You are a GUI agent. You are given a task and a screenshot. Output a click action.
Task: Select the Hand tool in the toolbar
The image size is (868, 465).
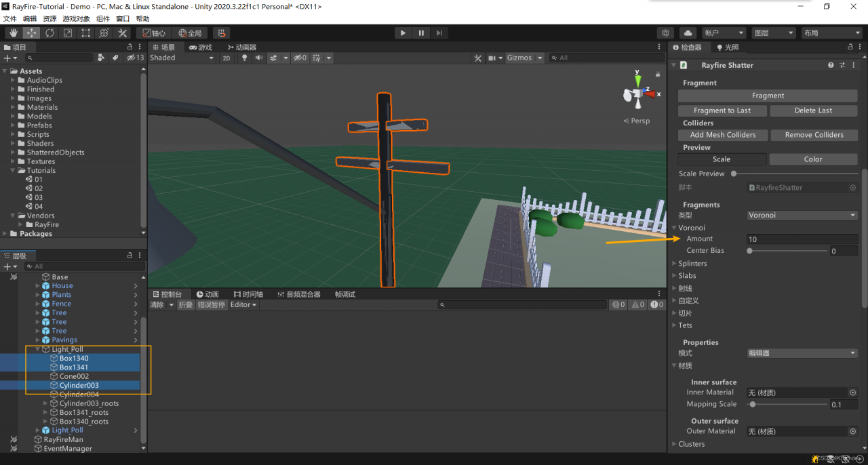(x=13, y=33)
